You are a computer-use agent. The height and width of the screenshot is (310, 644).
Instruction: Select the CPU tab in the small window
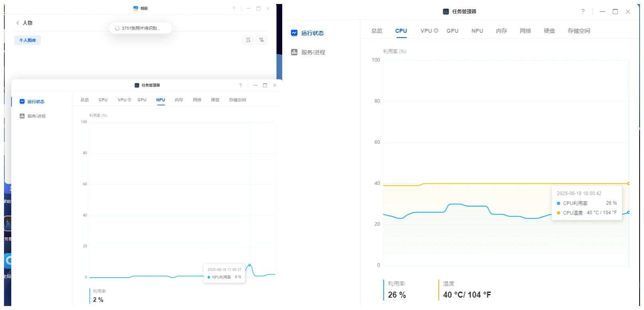tap(103, 100)
